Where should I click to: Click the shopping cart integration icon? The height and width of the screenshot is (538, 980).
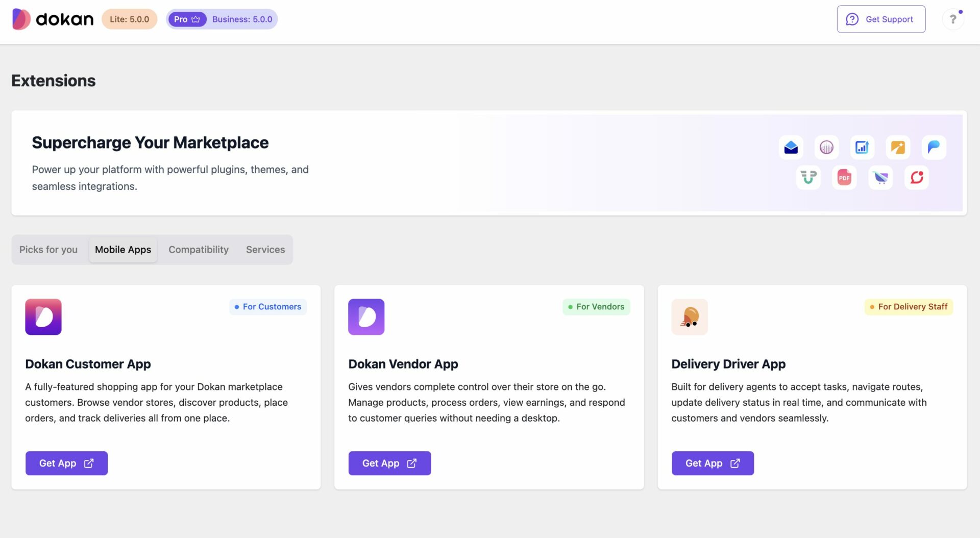879,178
